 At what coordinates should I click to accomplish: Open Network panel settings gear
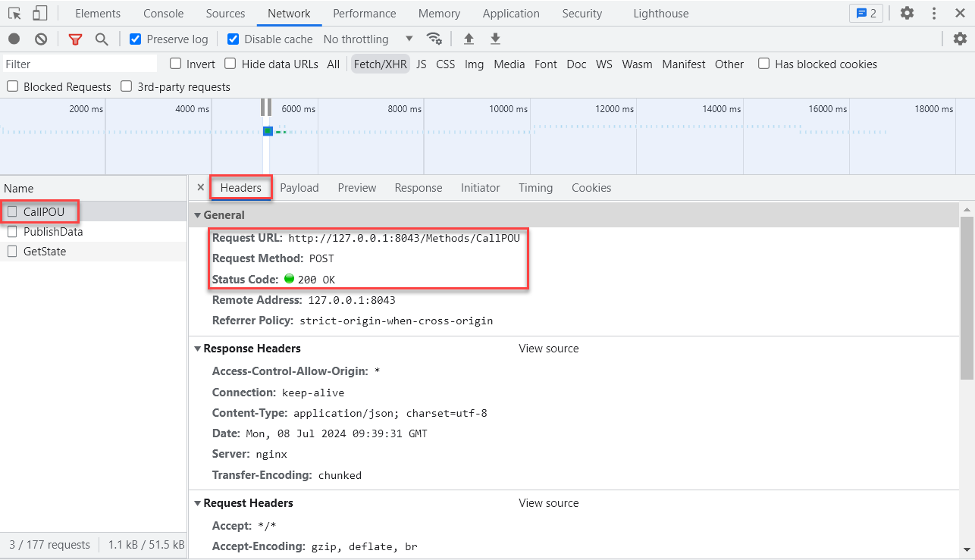pyautogui.click(x=960, y=39)
